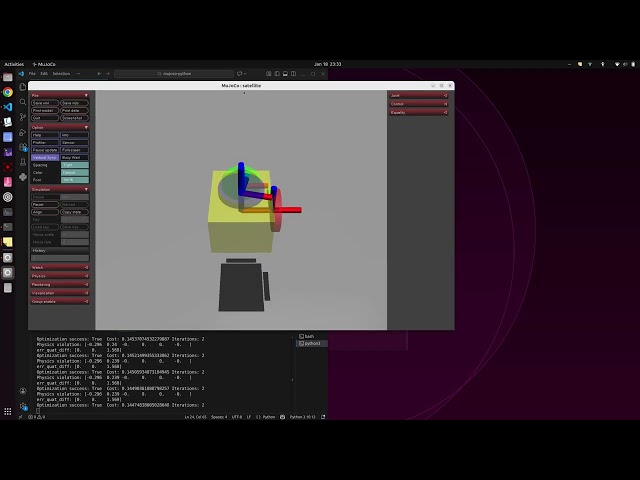
Task: Toggle Info option in MuJoCo
Action: click(x=74, y=135)
